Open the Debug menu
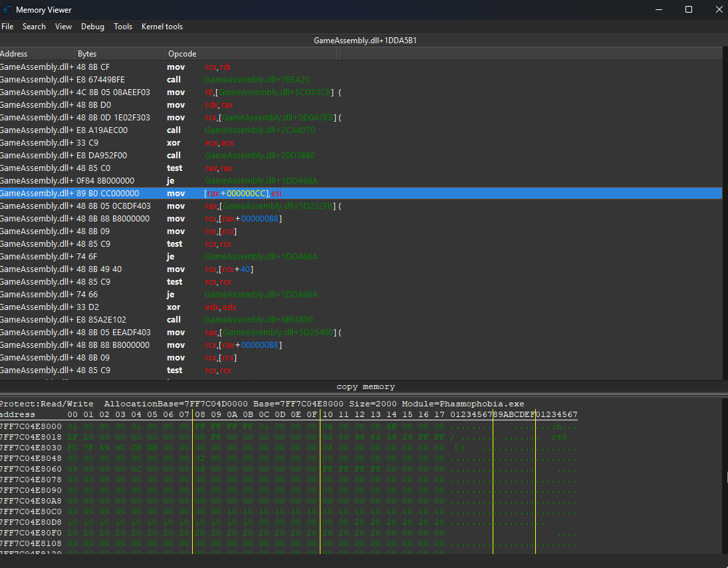The height and width of the screenshot is (568, 728). point(92,27)
